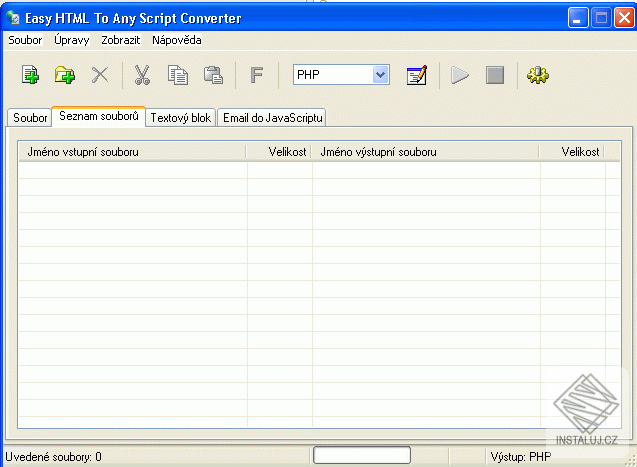Click the Uvedené soubory: 0 status text

point(53,457)
